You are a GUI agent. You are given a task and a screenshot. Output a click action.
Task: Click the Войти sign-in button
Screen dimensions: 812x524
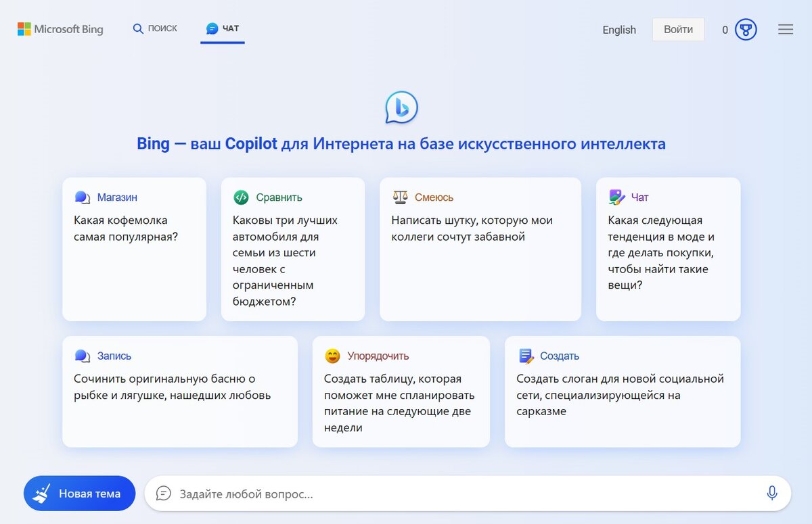[677, 29]
